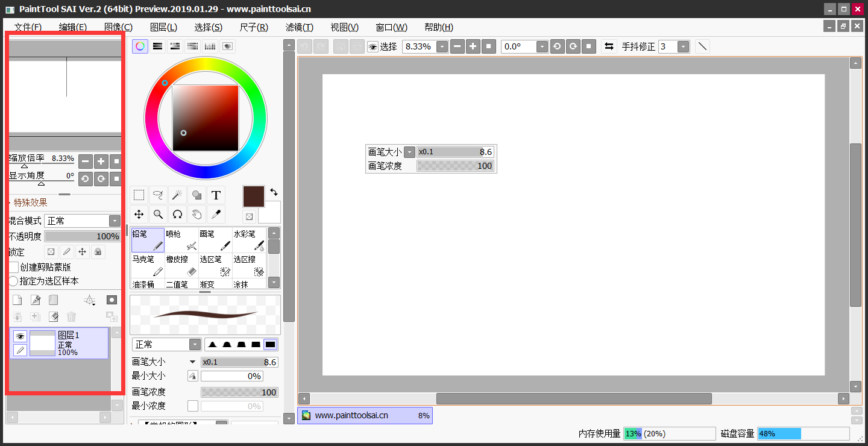Show the RGB slider panel

[x=157, y=46]
